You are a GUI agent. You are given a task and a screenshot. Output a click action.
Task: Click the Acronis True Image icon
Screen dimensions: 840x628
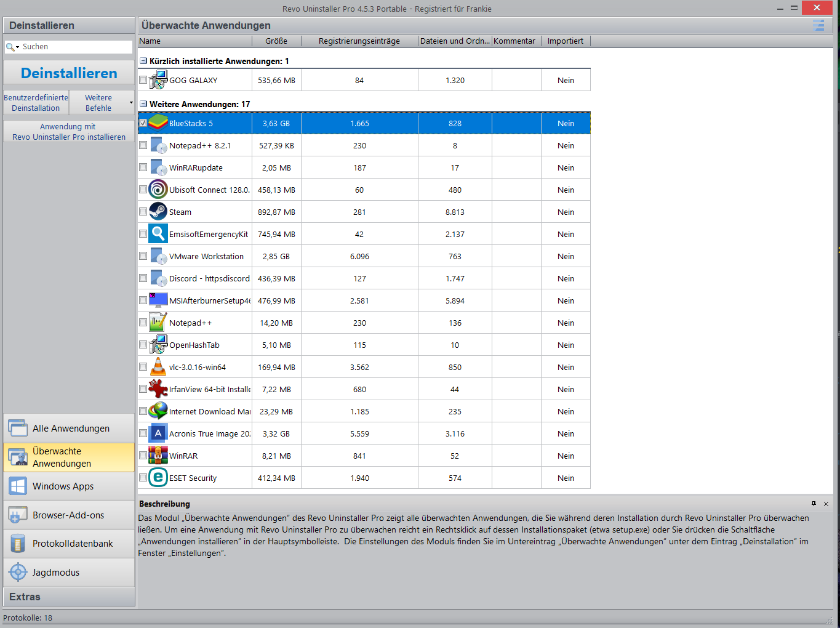[158, 433]
